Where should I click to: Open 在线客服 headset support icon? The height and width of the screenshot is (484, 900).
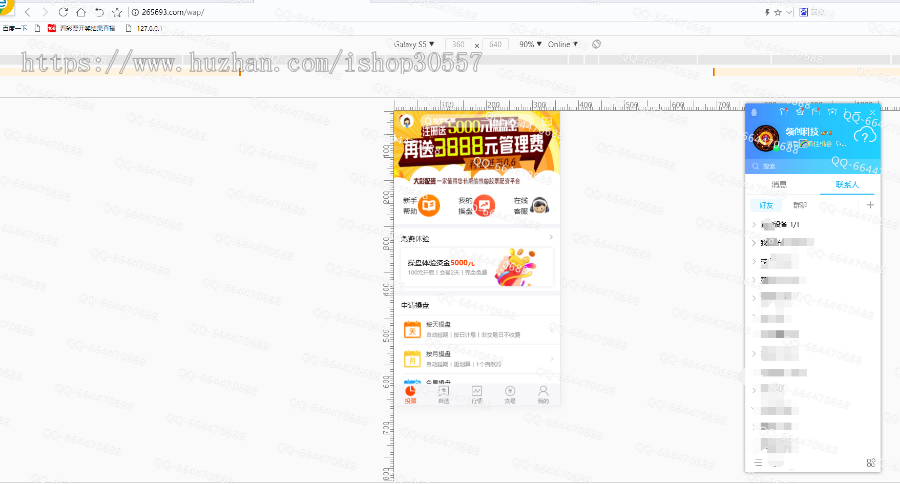(540, 205)
